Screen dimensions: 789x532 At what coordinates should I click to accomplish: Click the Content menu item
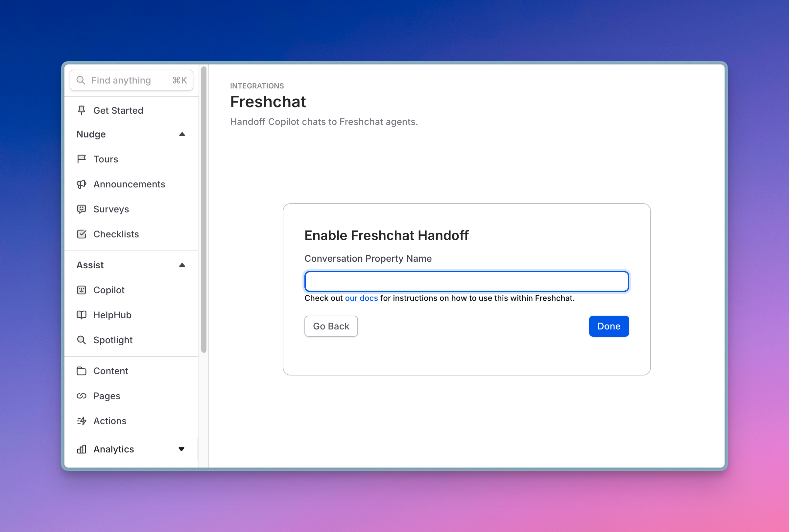110,371
